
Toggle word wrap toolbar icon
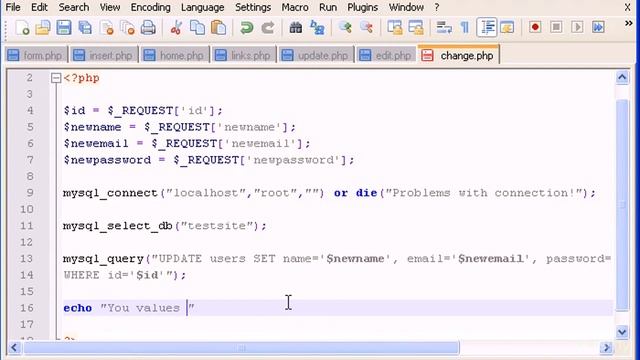(444, 28)
